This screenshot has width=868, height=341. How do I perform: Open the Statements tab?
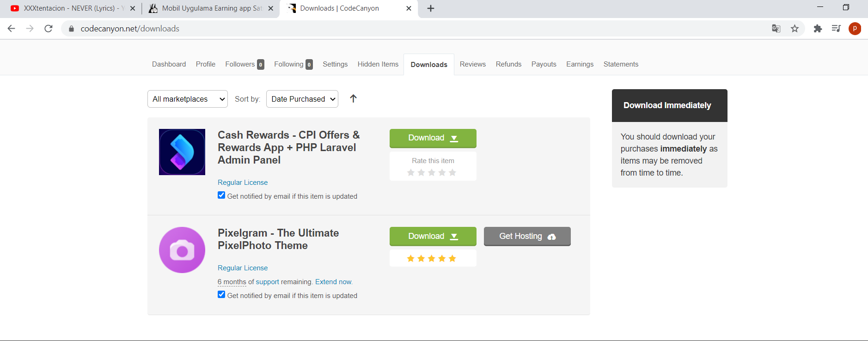621,64
